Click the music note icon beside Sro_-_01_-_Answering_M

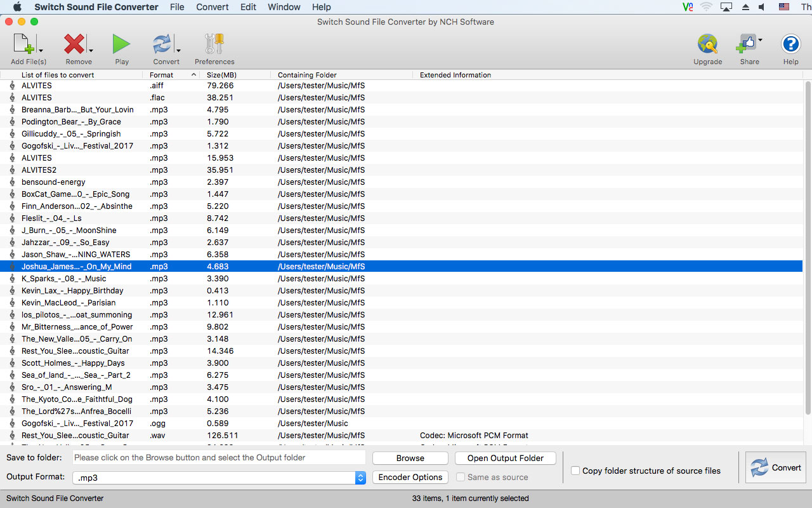pos(12,387)
